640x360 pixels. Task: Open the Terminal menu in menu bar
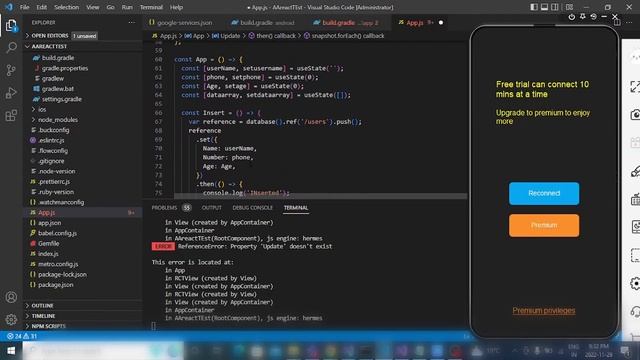(151, 7)
